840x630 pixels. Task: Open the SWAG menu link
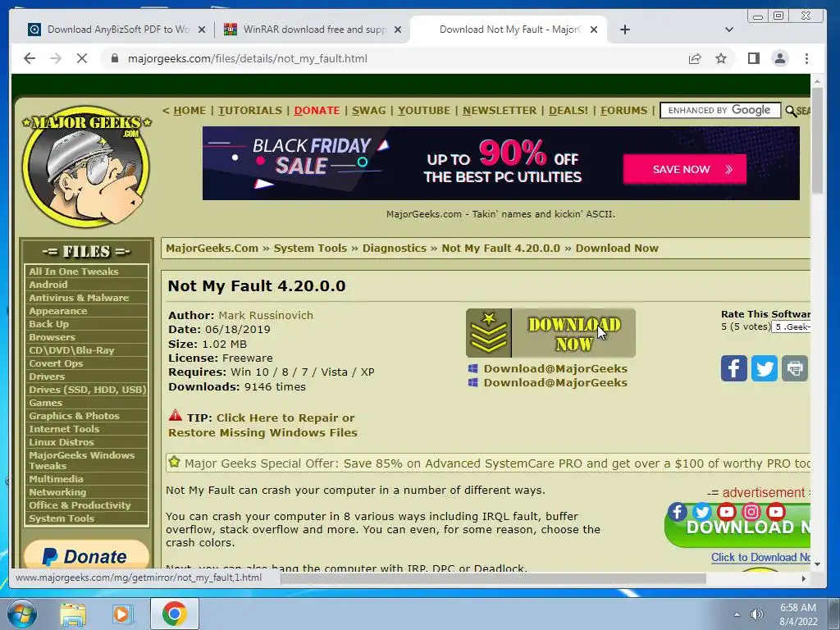click(x=368, y=111)
